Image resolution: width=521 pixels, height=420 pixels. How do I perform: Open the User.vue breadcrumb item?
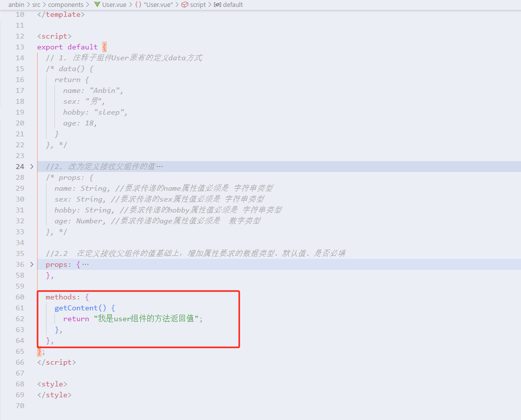[114, 4]
